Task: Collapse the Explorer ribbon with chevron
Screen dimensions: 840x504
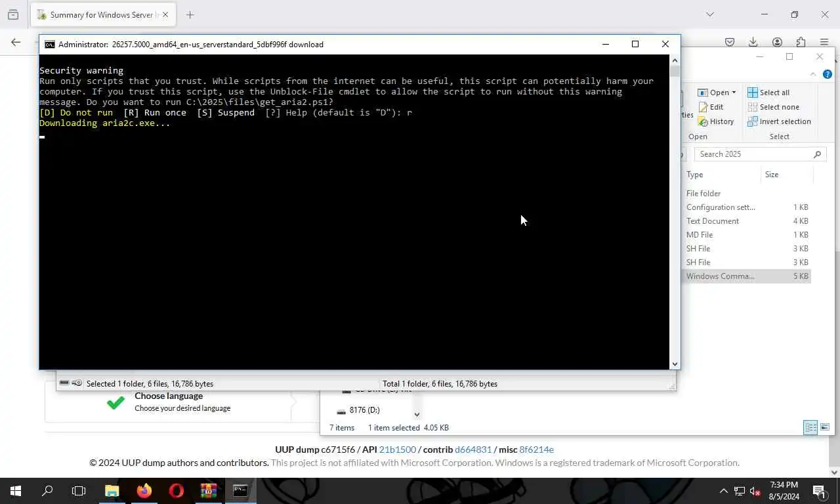Action: pyautogui.click(x=813, y=74)
